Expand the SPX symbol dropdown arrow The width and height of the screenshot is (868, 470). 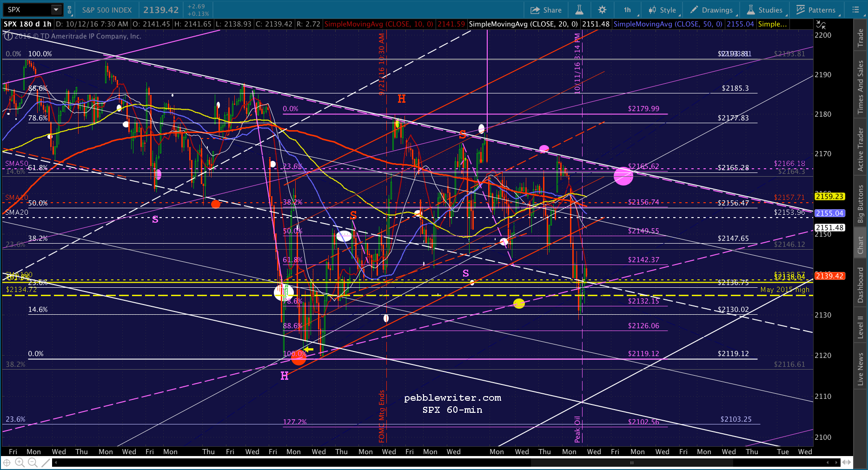coord(56,10)
